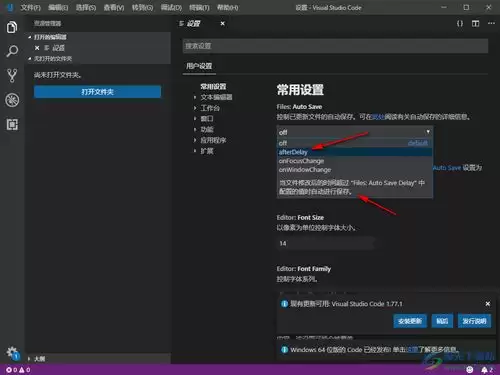The width and height of the screenshot is (500, 375).
Task: Click the 打开文件夹 button
Action: (97, 92)
